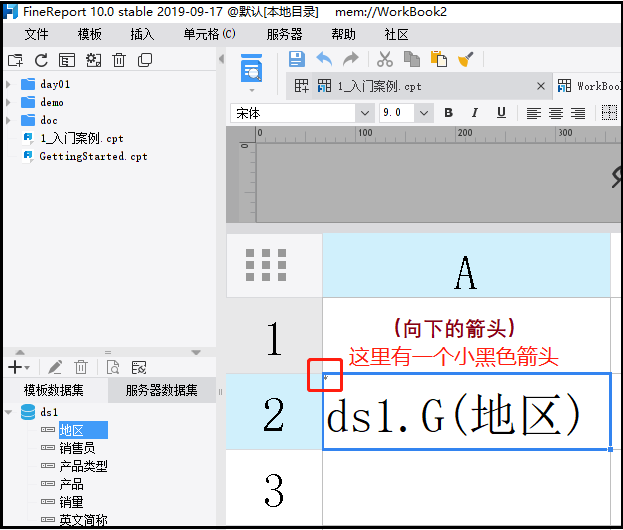Switch to the 模板数据集 tab
Screen dimensions: 623x530
tap(54, 390)
